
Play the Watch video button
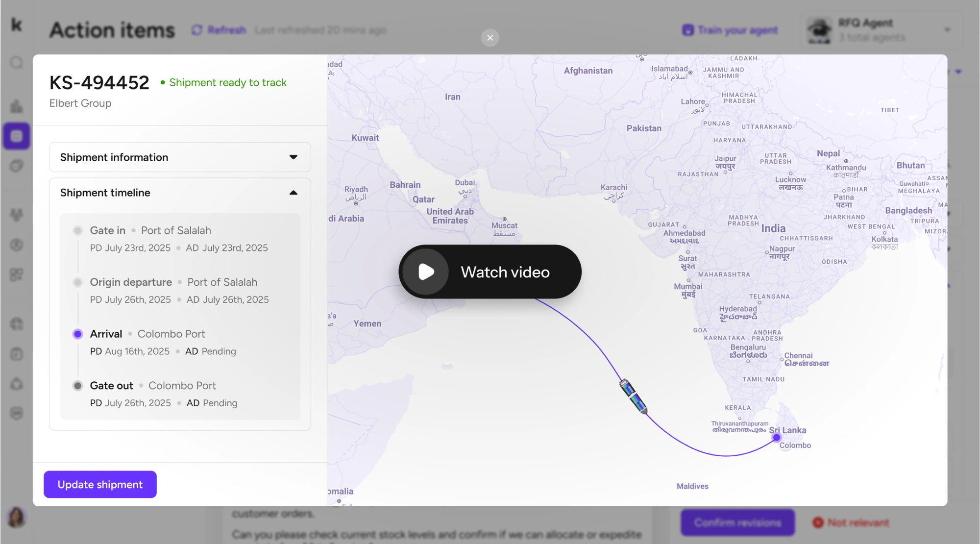[x=490, y=272]
